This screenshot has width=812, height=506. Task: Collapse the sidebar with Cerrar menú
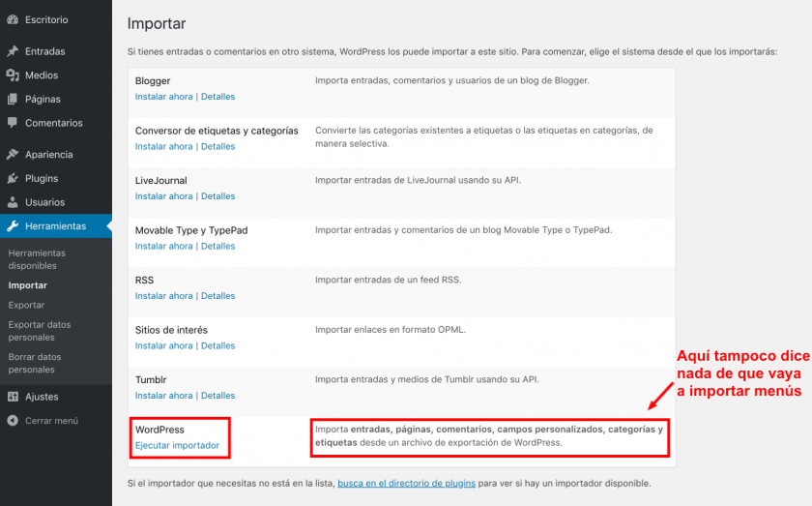pos(50,421)
